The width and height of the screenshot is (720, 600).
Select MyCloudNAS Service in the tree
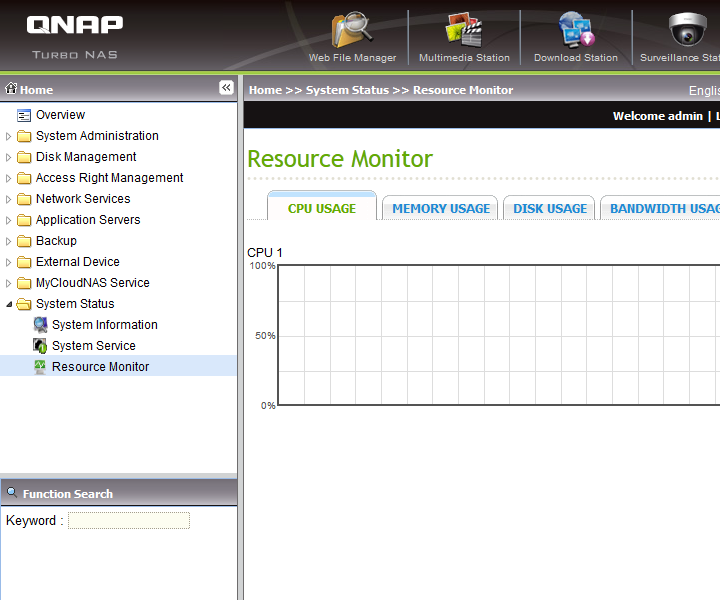tap(92, 283)
